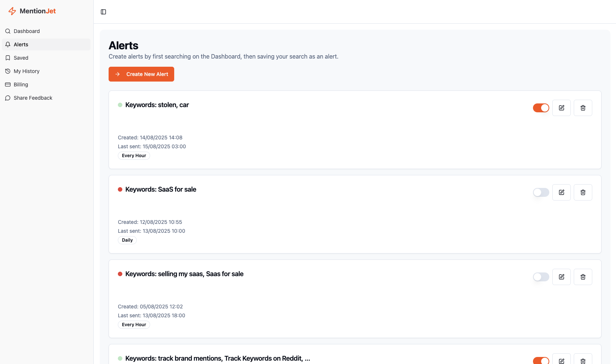Click the Alerts bell icon

(8, 44)
